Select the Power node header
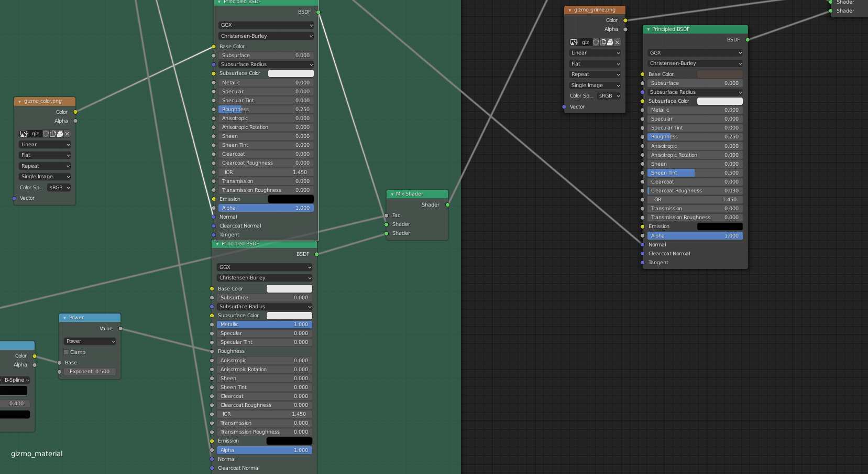 [x=90, y=318]
